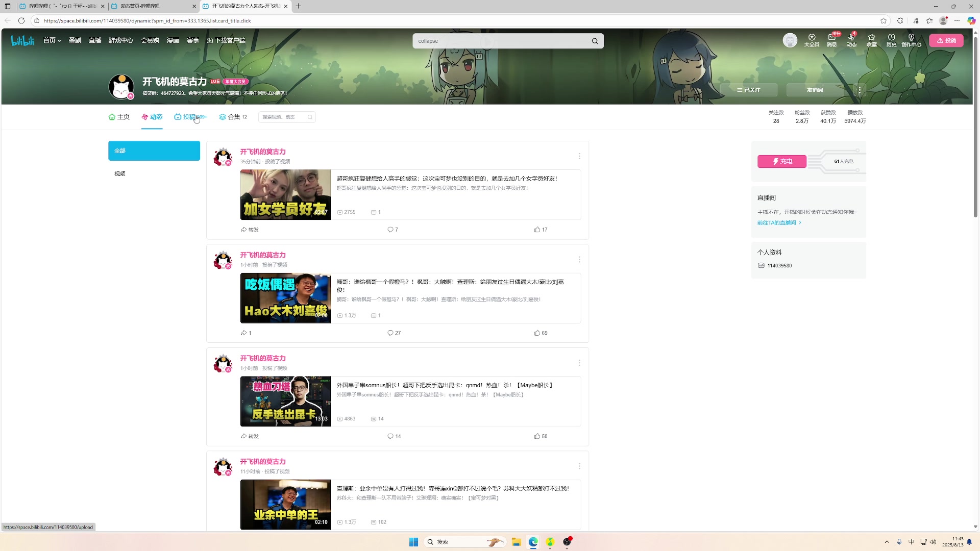Open 直播 in the top navigation
The image size is (980, 551).
95,40
